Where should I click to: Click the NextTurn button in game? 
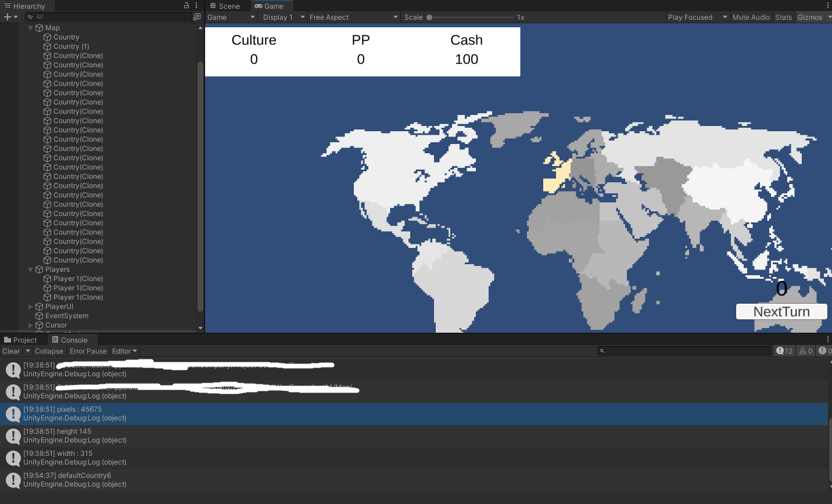coord(781,312)
